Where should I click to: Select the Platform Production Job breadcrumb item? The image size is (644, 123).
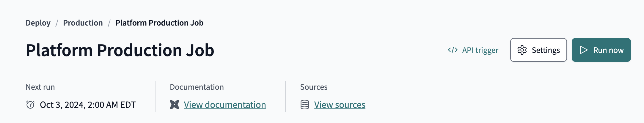(159, 23)
